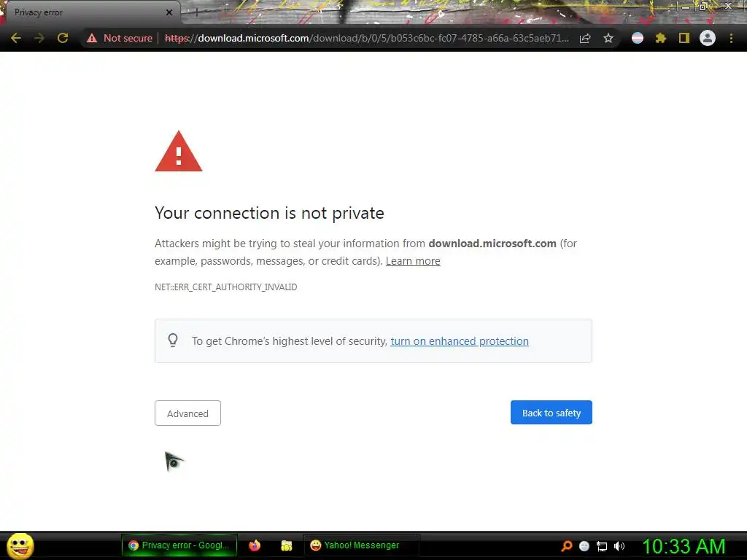Open the Extensions puzzle piece menu
This screenshot has height=560, width=747.
[660, 38]
